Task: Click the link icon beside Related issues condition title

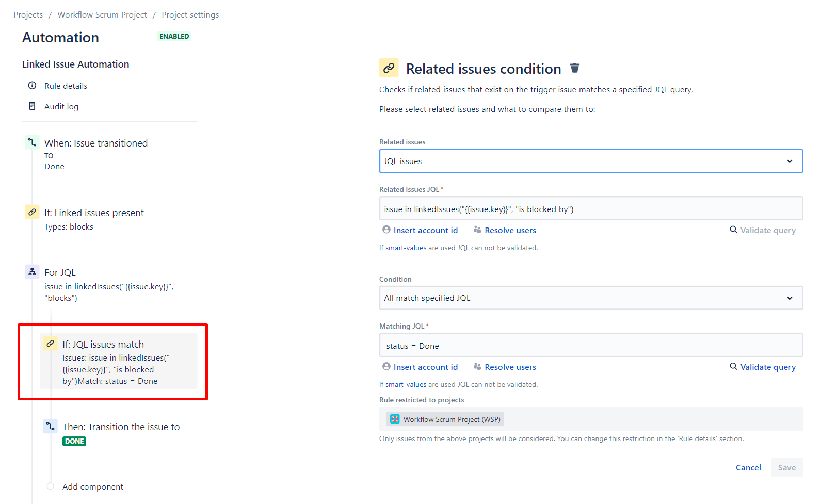Action: [389, 68]
